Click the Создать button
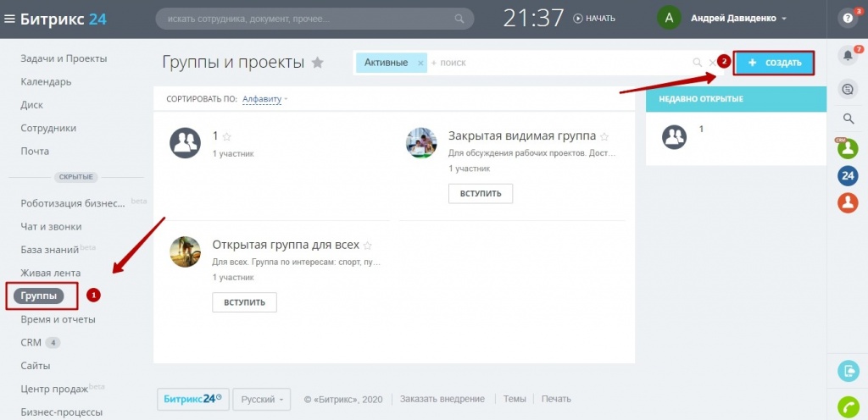The height and width of the screenshot is (420, 868). pos(773,64)
